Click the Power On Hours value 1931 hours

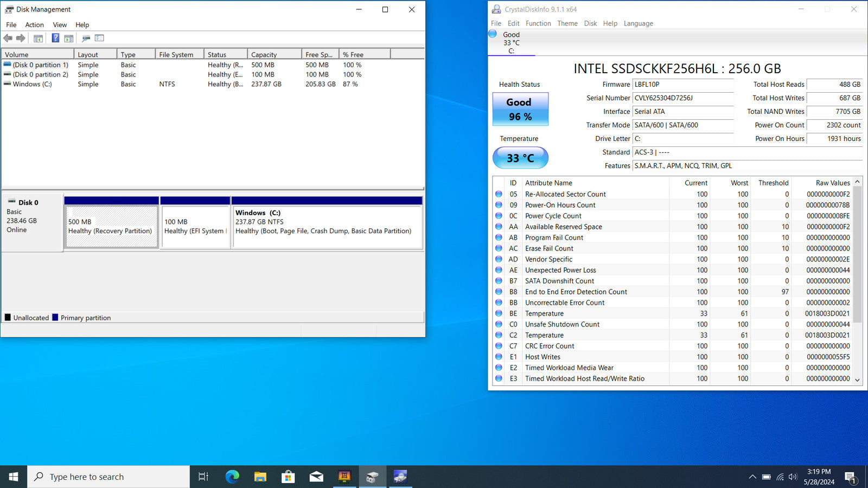[x=834, y=139]
